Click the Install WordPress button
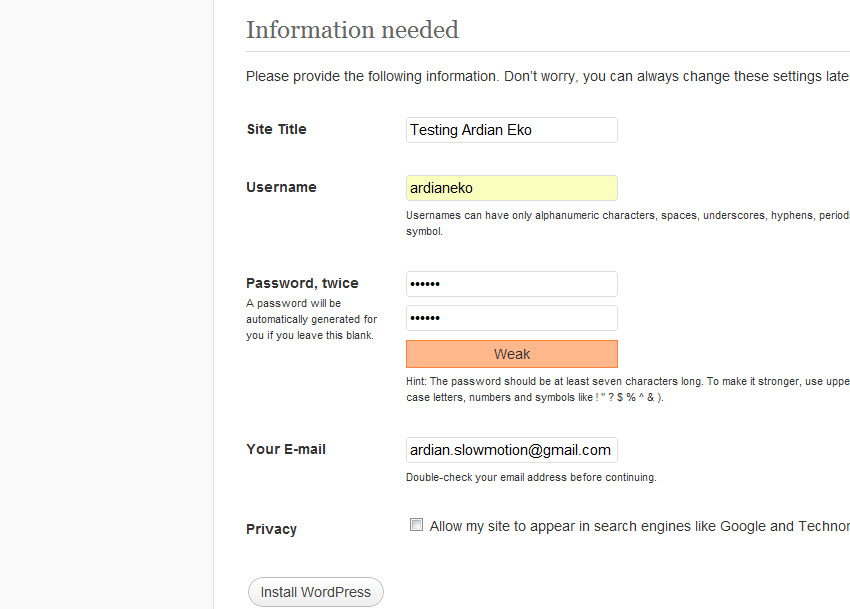The width and height of the screenshot is (850, 609). (x=315, y=592)
